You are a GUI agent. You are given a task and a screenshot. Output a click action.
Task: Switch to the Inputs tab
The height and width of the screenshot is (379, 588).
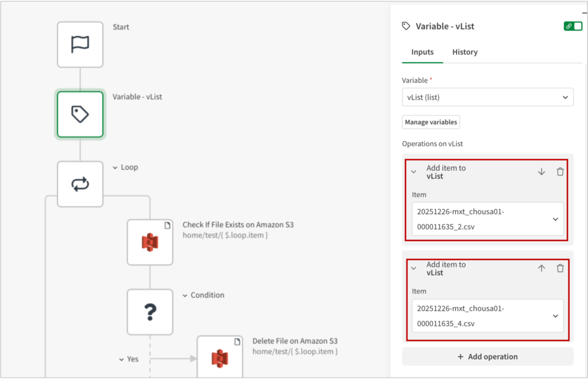(423, 52)
